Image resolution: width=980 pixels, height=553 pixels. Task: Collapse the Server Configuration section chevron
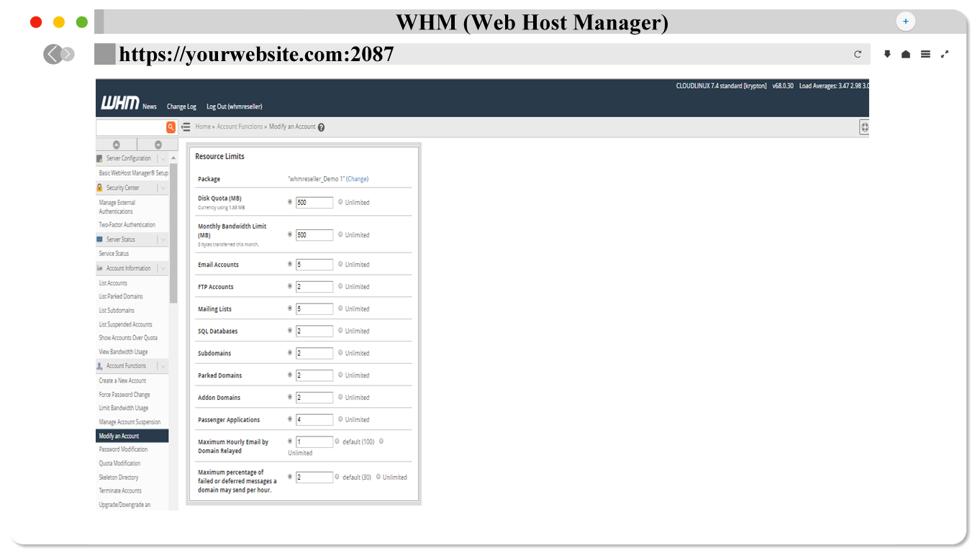(x=163, y=158)
